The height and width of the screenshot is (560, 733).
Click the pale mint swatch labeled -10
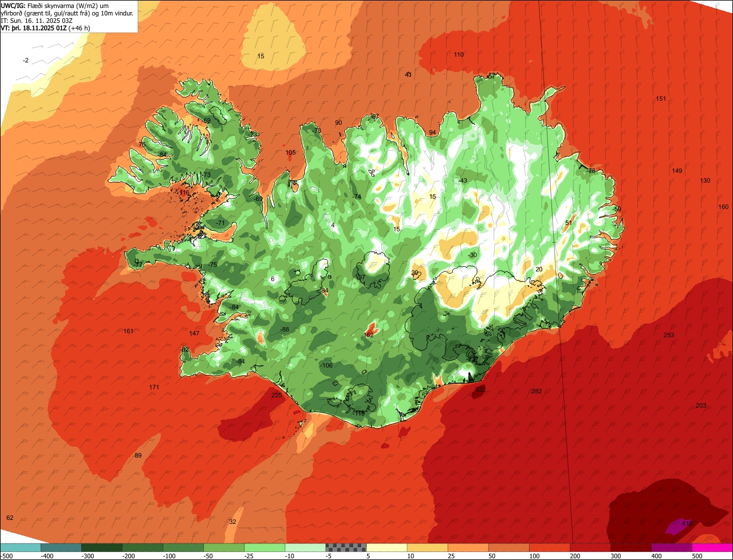pyautogui.click(x=305, y=547)
